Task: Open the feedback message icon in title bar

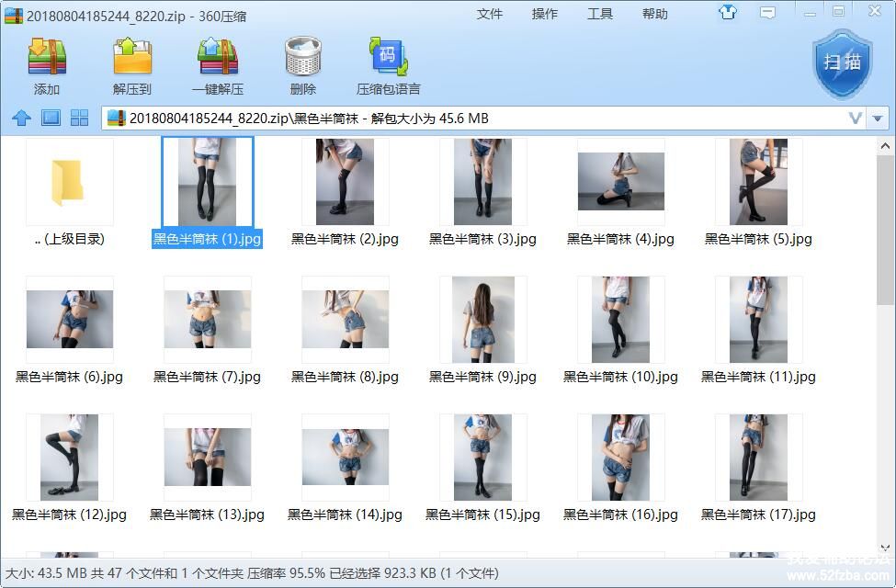Action: point(767,13)
